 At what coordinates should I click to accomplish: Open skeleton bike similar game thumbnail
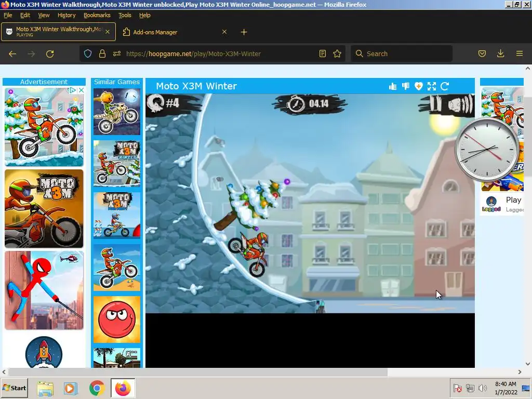pos(117,112)
